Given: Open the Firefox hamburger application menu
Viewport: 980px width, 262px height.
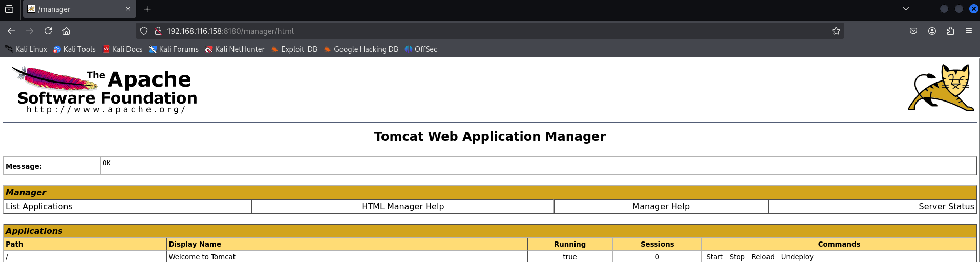Looking at the screenshot, I should coord(969,31).
